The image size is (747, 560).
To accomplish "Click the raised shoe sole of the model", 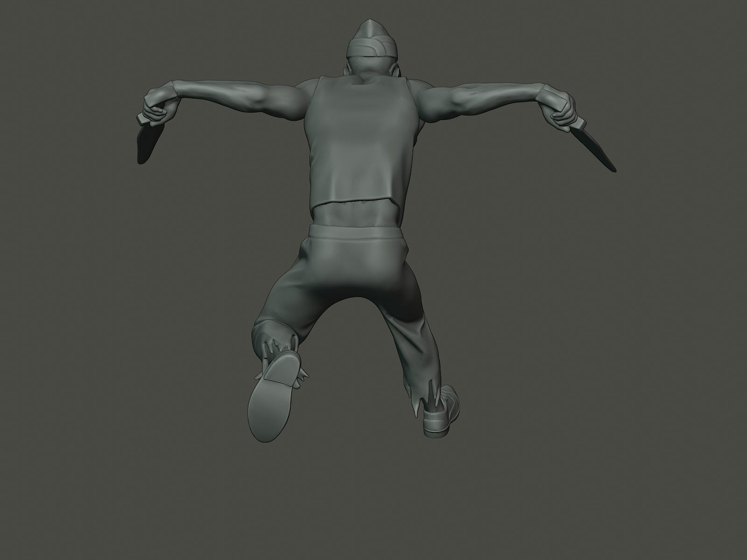I will click(x=275, y=396).
